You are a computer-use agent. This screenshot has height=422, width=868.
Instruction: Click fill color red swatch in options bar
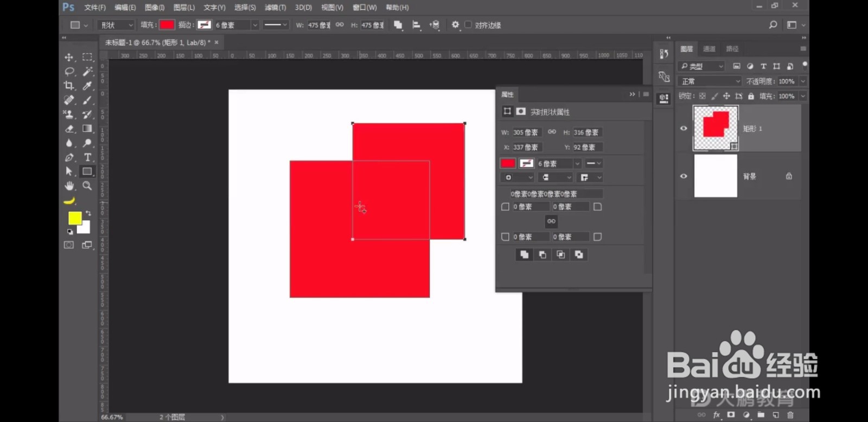pyautogui.click(x=167, y=25)
